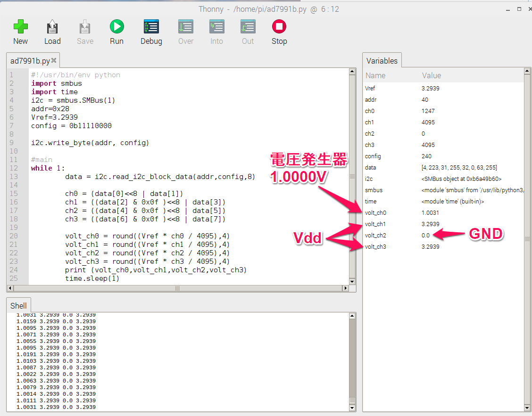The height and width of the screenshot is (416, 532).
Task: Select the Shell tab
Action: [x=18, y=306]
